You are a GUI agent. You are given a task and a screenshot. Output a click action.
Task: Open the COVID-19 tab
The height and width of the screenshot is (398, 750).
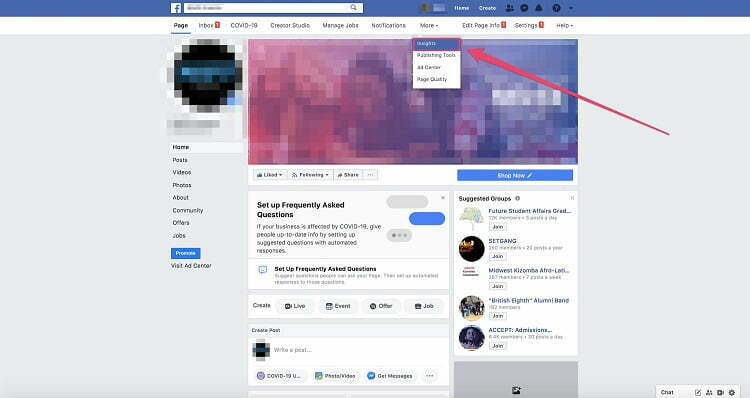coord(244,25)
